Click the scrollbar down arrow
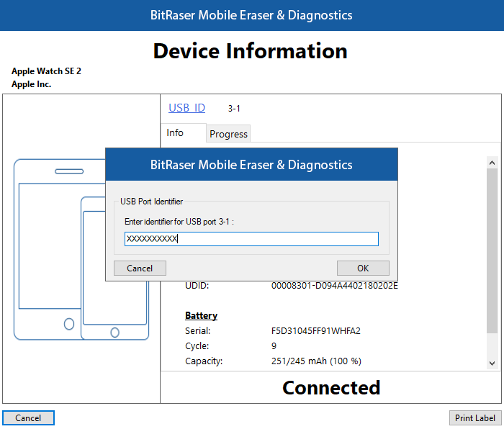 point(492,363)
